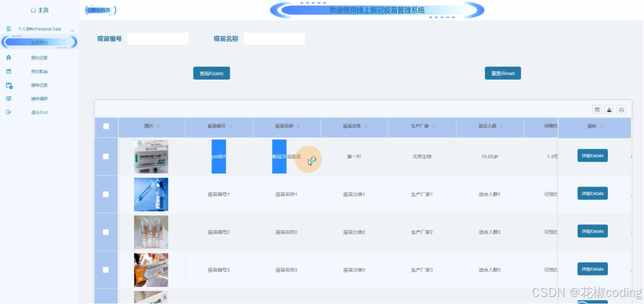
Task: Check the row checkbox for ym001
Action: point(106,156)
